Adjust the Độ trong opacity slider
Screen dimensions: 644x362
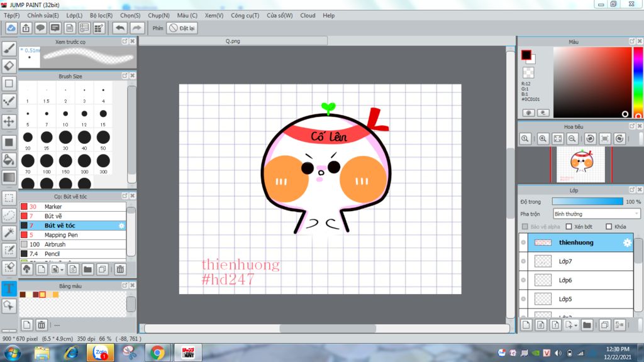click(587, 202)
